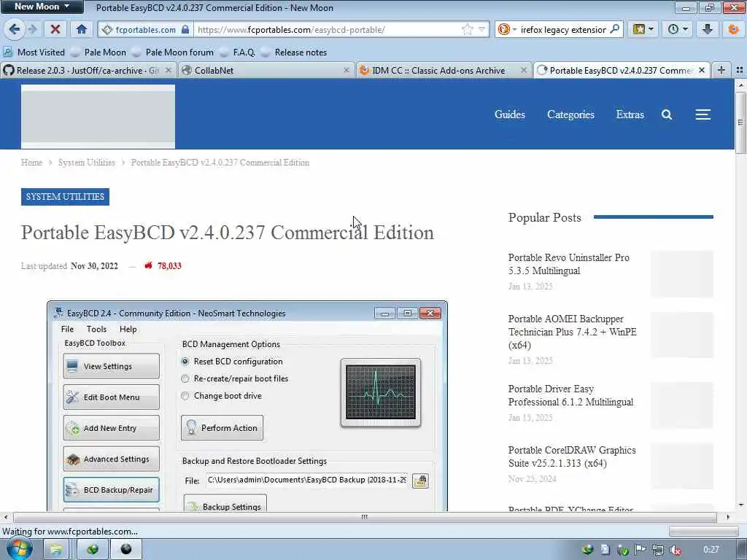Click the Home breadcrumb link
Image resolution: width=747 pixels, height=560 pixels.
31,163
